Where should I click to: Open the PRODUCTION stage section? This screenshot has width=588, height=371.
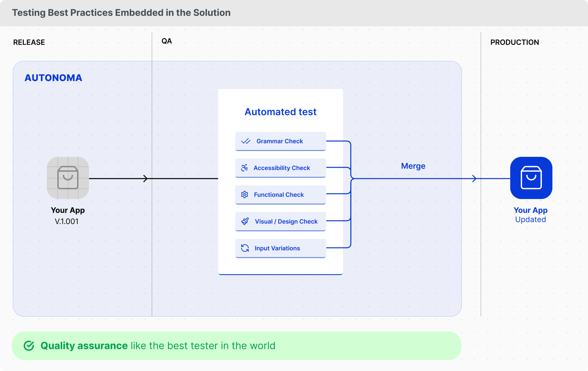click(514, 42)
